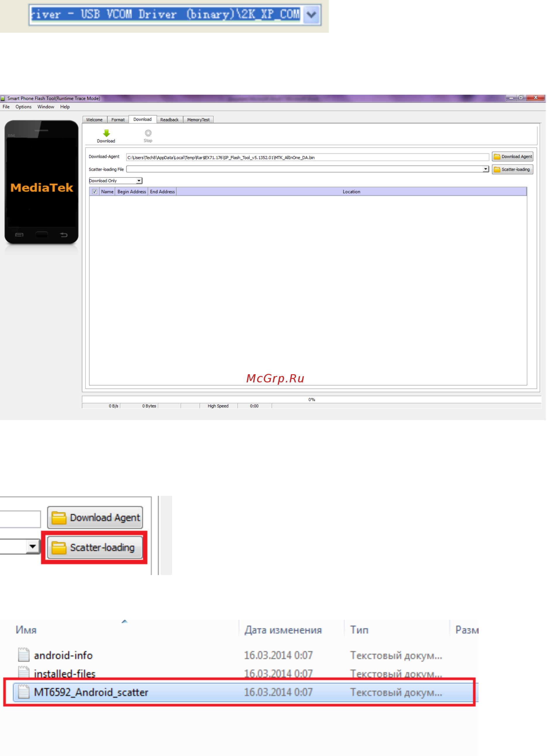The image size is (547, 756).
Task: Sort by the Имя column header
Action: 26,630
